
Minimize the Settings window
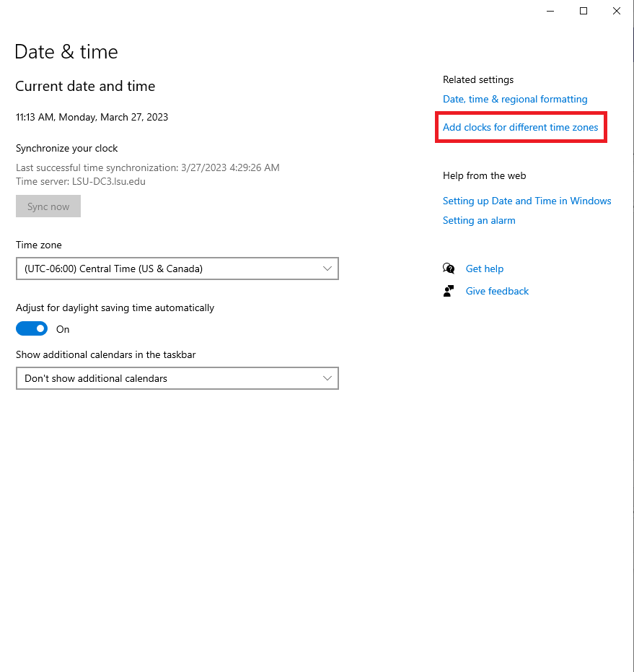click(550, 11)
